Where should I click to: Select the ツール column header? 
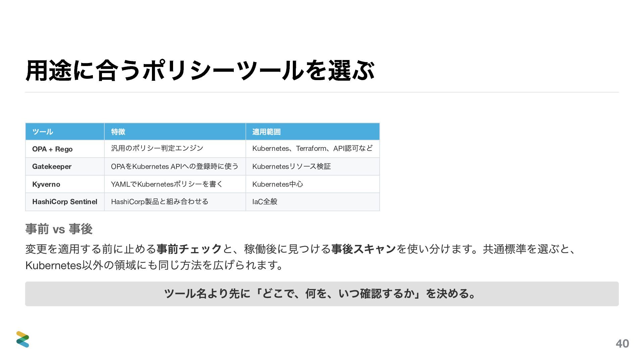[x=65, y=132]
